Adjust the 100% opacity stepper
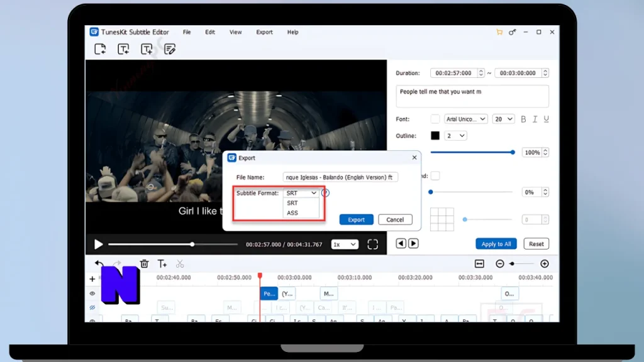Screen dimensions: 644x362 click(x=545, y=152)
